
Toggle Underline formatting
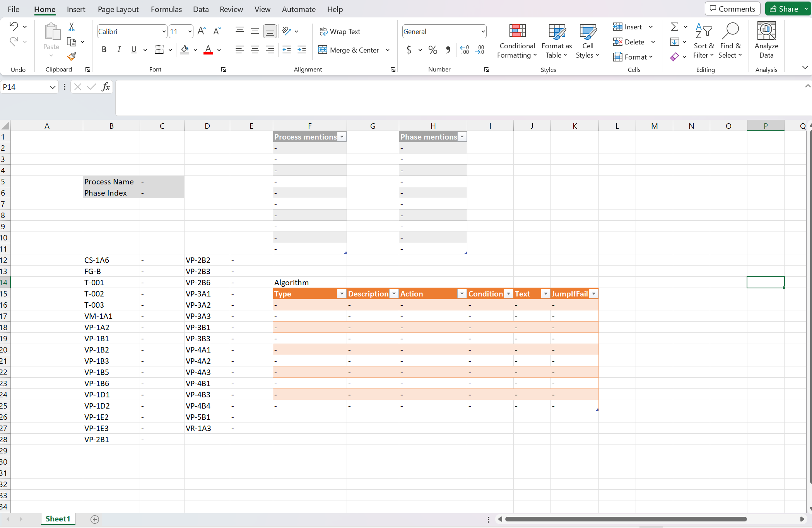tap(134, 49)
